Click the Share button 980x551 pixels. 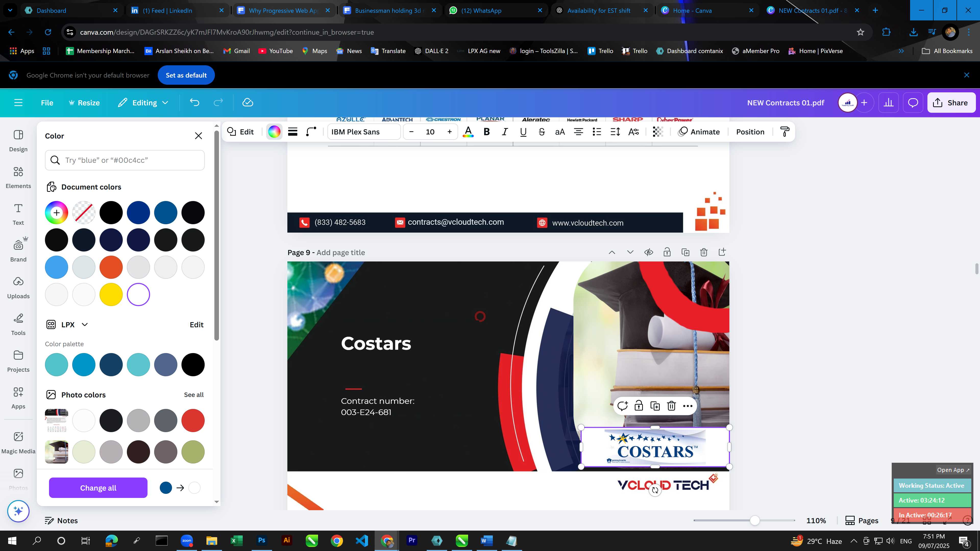951,103
